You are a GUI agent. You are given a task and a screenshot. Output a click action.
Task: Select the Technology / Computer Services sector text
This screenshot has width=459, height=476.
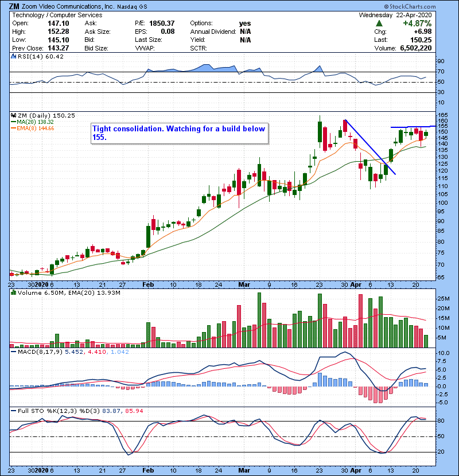point(57,15)
